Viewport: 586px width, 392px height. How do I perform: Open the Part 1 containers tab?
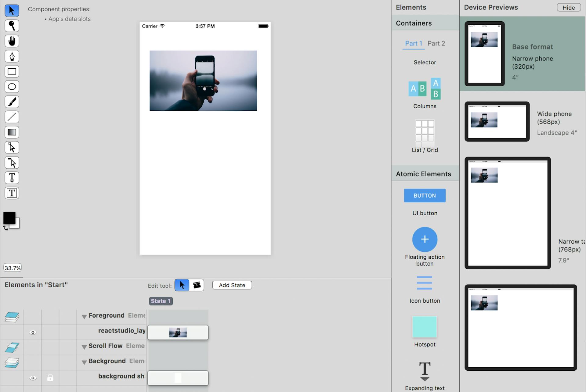coord(414,43)
